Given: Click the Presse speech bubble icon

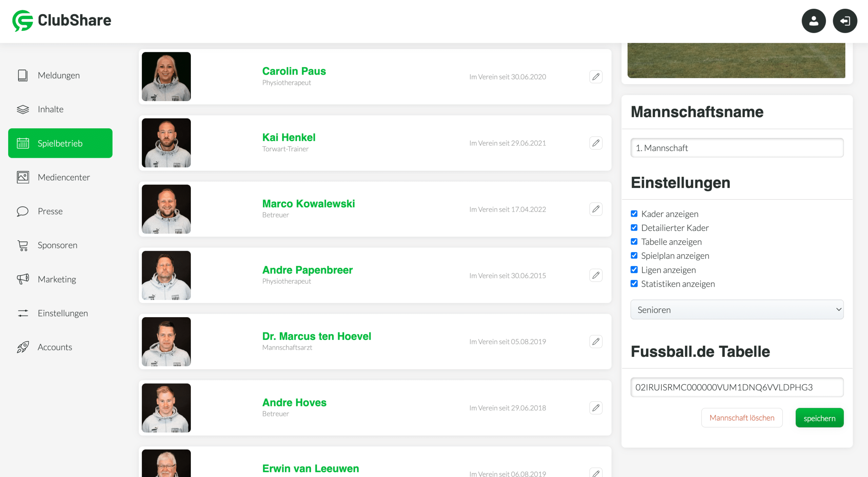Looking at the screenshot, I should tap(23, 211).
